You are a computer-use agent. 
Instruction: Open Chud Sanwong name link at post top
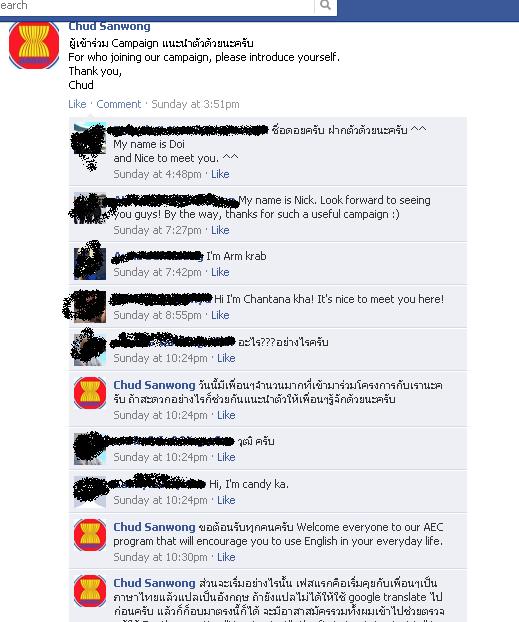click(x=110, y=26)
